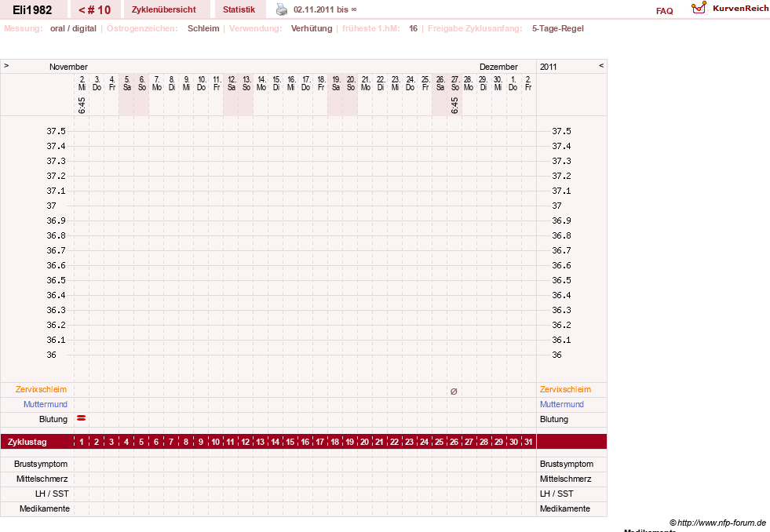Click the left Muttermund row label
770x532 pixels.
click(x=46, y=404)
